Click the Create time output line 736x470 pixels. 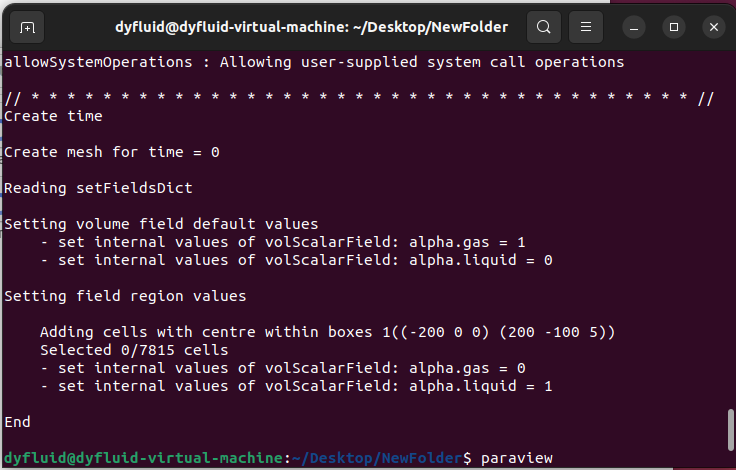53,116
